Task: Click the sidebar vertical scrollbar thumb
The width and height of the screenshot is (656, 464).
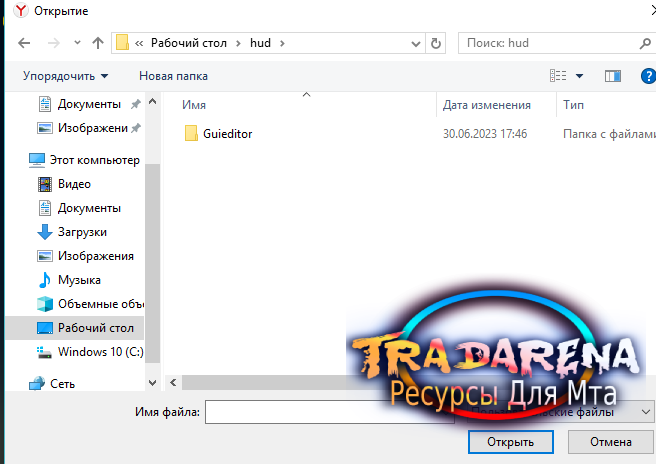Action: tap(153, 263)
